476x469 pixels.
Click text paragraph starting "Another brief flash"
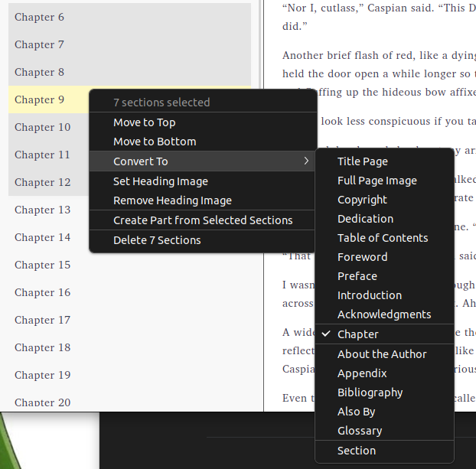click(379, 73)
